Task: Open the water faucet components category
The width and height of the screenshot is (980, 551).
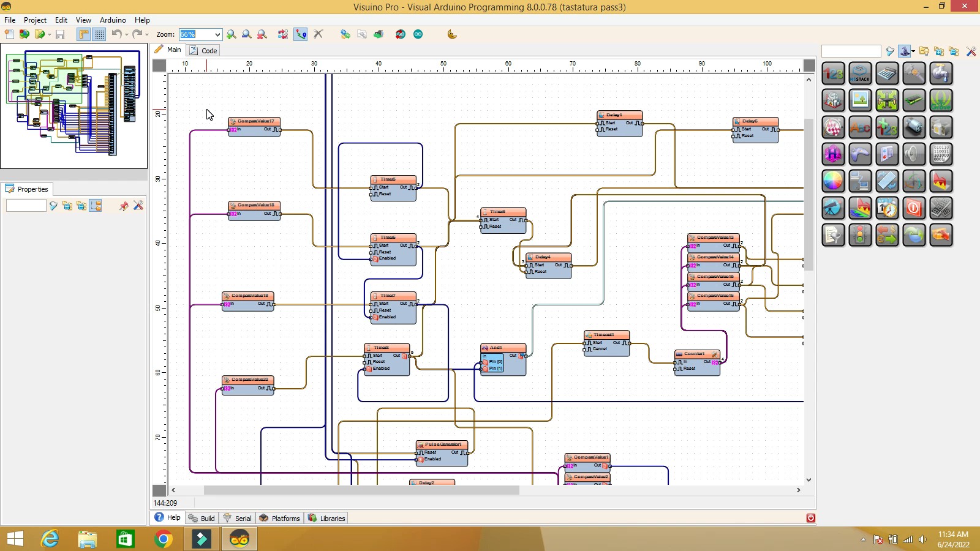Action: pos(941,73)
